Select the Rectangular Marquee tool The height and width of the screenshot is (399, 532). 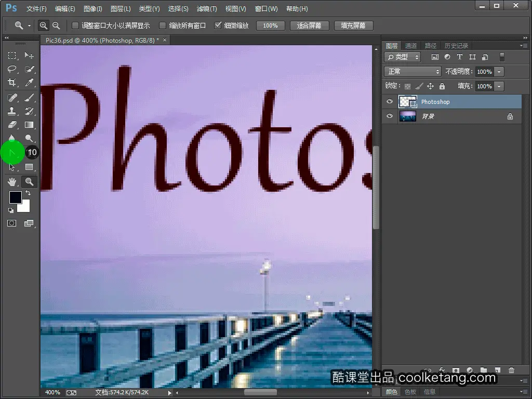click(12, 55)
